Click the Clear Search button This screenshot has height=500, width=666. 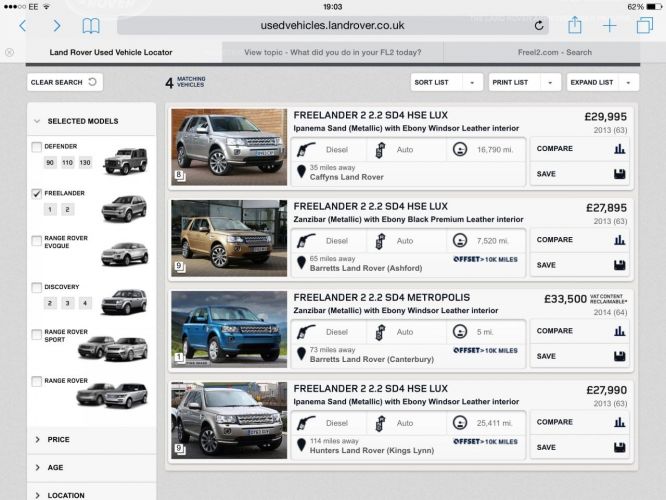(65, 82)
